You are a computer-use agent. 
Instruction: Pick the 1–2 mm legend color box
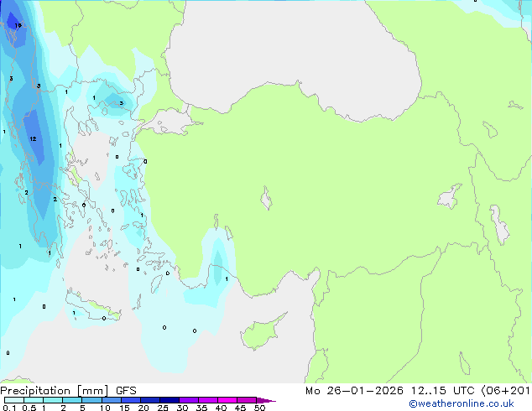click(53, 400)
